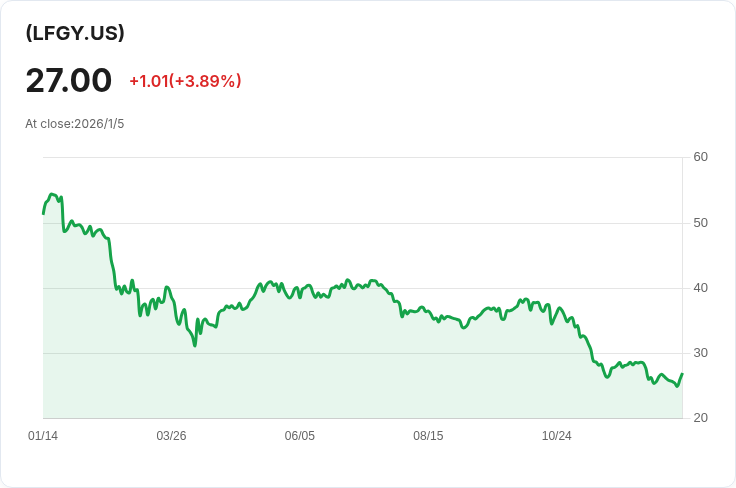Select the 10/24 date axis label
736x488 pixels.
click(x=556, y=436)
